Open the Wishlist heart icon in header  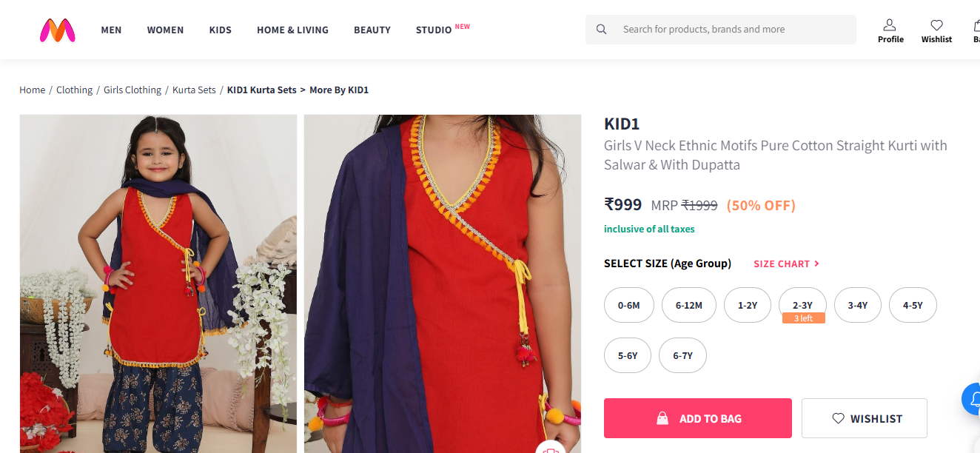936,30
